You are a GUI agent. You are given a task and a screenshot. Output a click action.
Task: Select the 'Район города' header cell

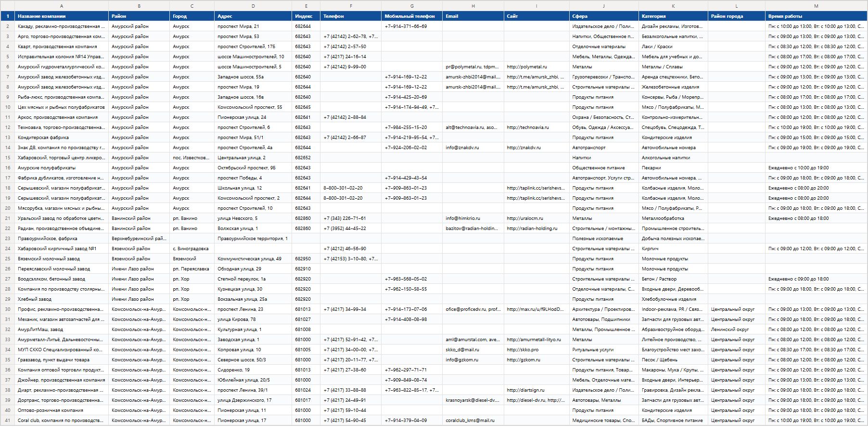(x=737, y=16)
